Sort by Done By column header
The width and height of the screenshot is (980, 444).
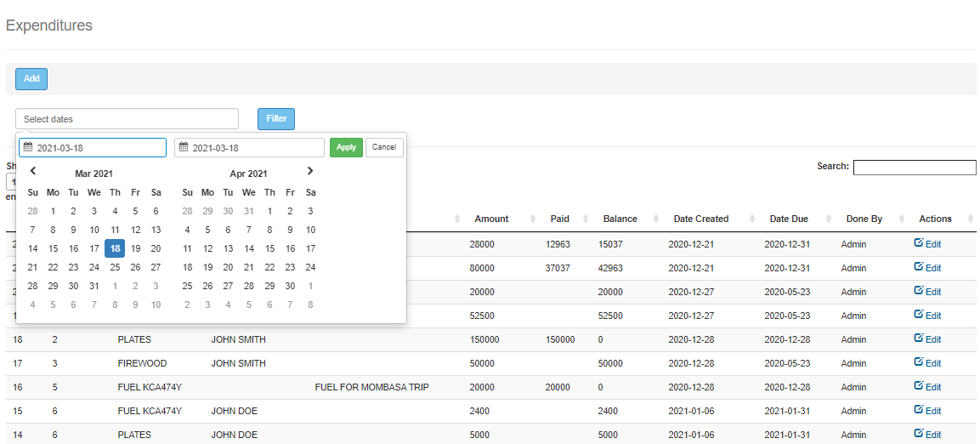(x=864, y=219)
